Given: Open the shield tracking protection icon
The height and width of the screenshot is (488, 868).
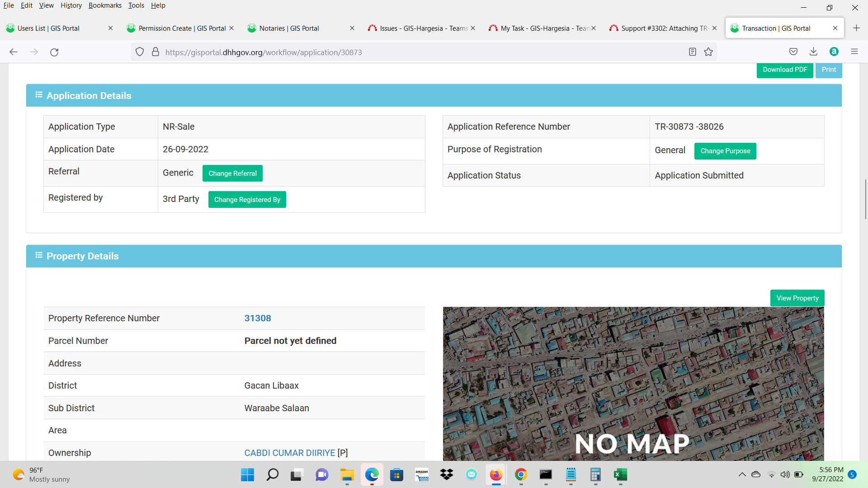Looking at the screenshot, I should click(140, 52).
